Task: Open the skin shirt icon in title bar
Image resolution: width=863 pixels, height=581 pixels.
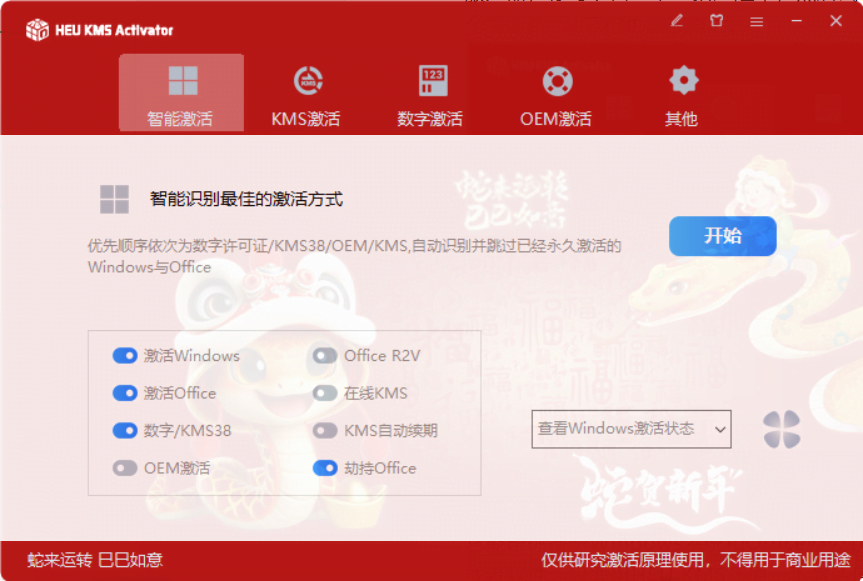Action: (x=716, y=21)
